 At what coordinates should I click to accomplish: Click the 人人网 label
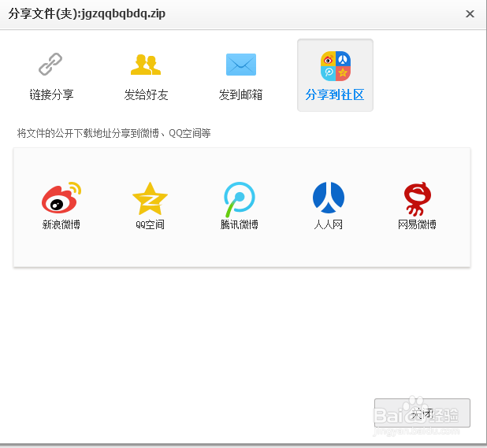pyautogui.click(x=329, y=224)
